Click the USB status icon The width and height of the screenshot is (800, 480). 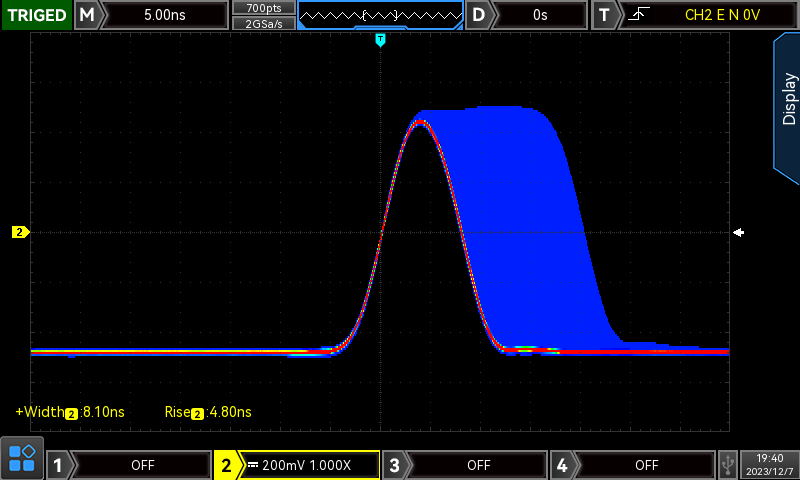coord(728,464)
